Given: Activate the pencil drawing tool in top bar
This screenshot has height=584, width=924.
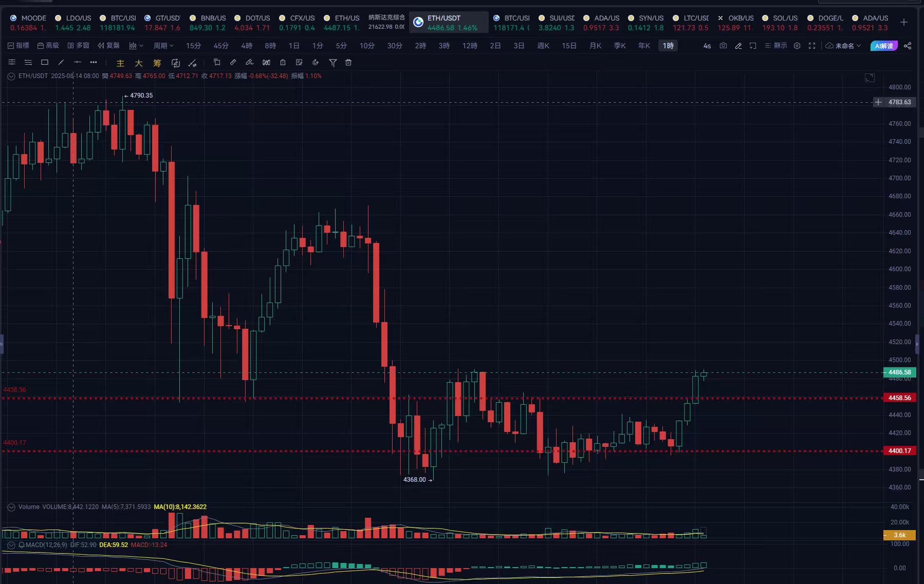Looking at the screenshot, I should (x=738, y=46).
